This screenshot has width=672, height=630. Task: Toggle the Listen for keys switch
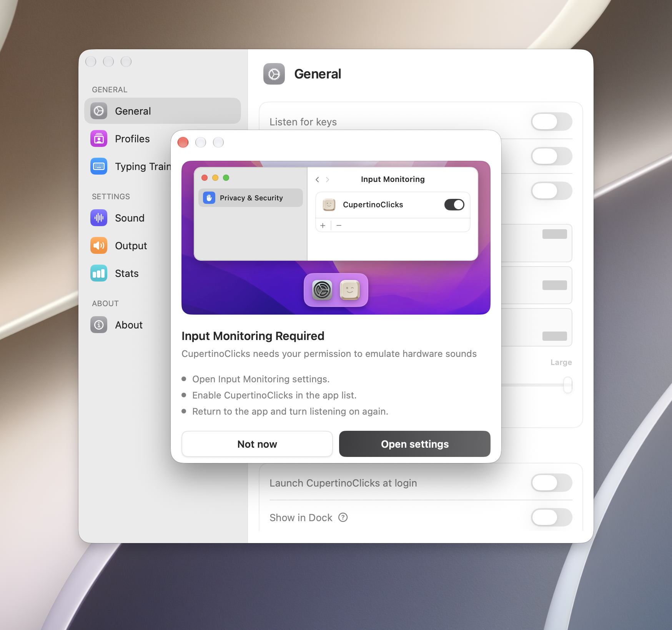click(552, 122)
